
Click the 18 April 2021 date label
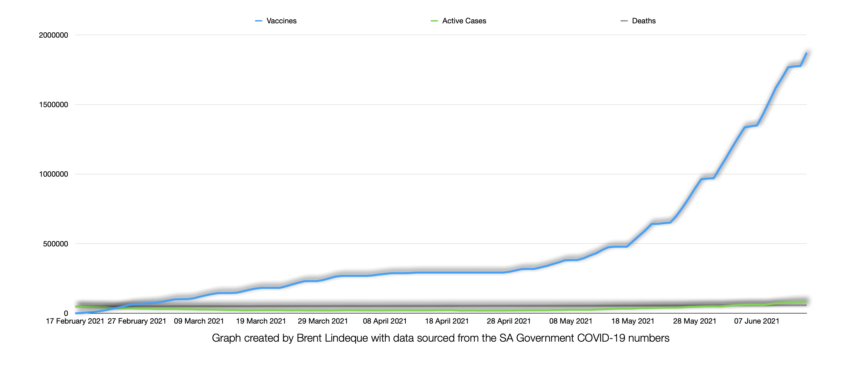(447, 321)
